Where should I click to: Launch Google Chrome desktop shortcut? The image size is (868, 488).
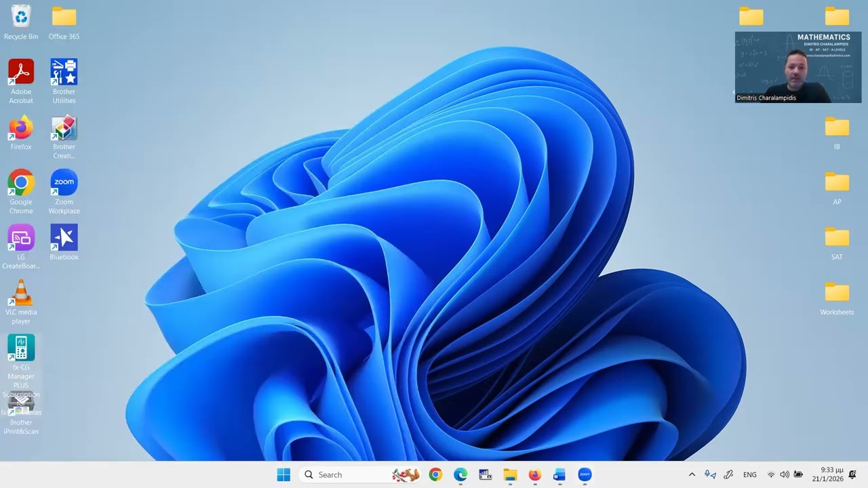21,192
